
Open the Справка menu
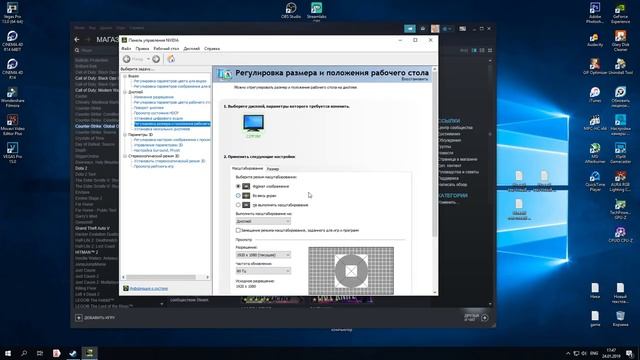click(x=212, y=49)
